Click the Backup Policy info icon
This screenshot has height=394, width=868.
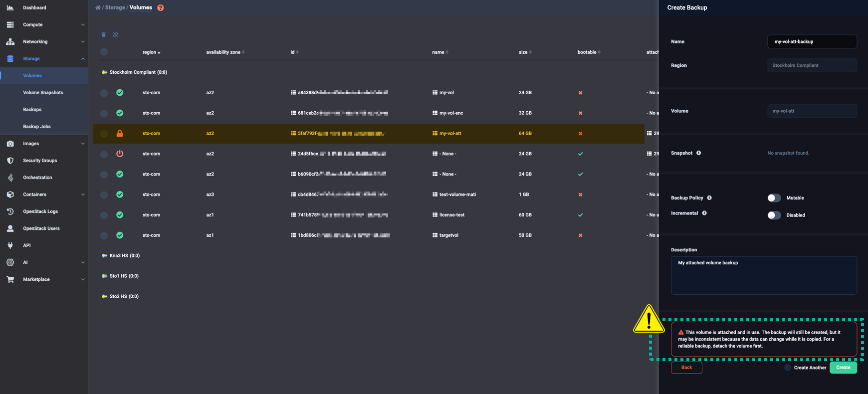click(709, 198)
